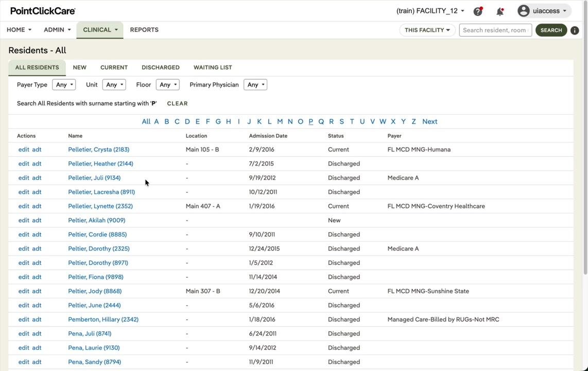
Task: Focus the Search resident input field
Action: (495, 30)
